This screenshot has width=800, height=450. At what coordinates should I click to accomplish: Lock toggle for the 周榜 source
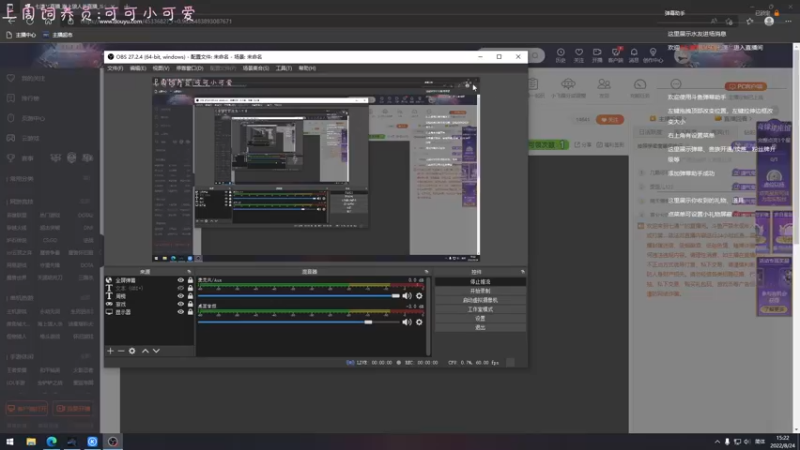coord(190,296)
